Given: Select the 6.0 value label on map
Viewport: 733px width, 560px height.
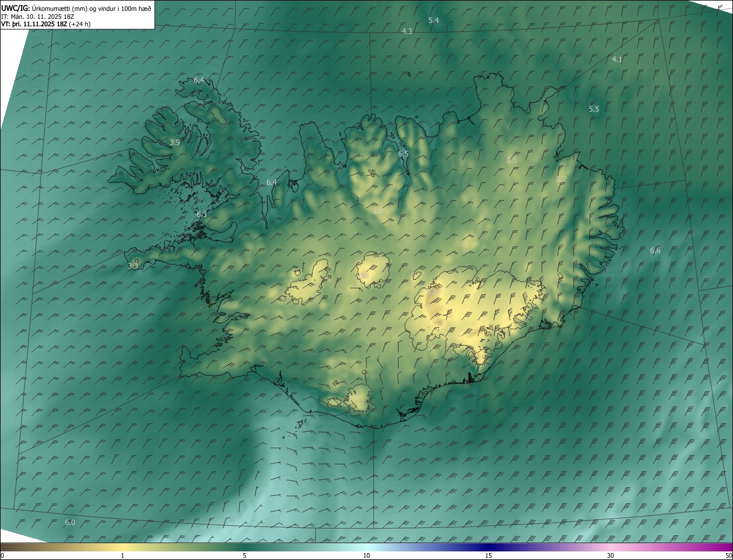Looking at the screenshot, I should tap(70, 522).
